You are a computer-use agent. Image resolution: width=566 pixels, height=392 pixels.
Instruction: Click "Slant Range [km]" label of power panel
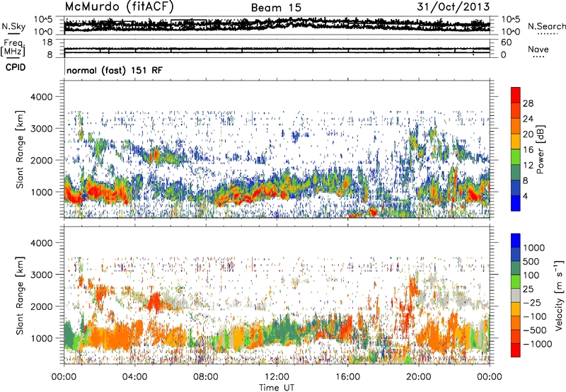coord(21,149)
